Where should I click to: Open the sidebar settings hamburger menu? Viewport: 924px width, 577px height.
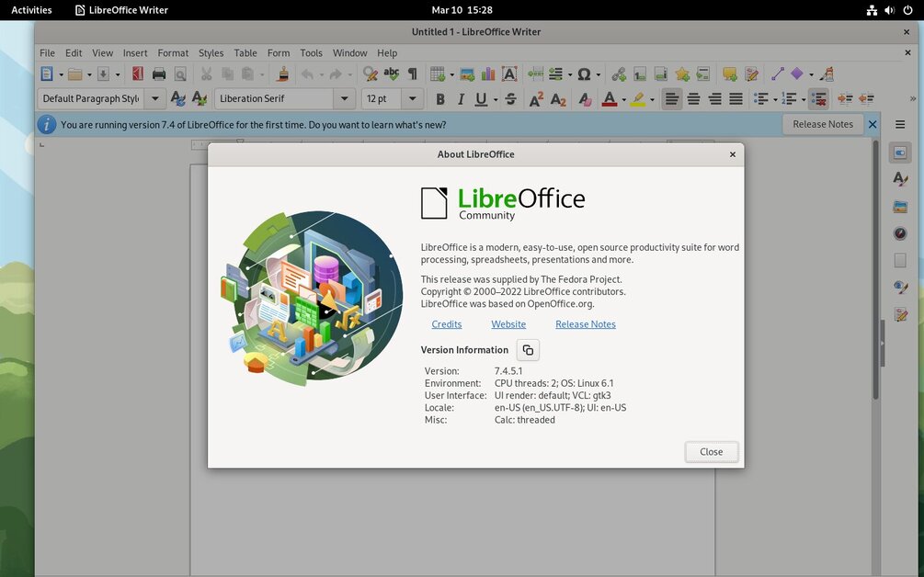point(900,124)
